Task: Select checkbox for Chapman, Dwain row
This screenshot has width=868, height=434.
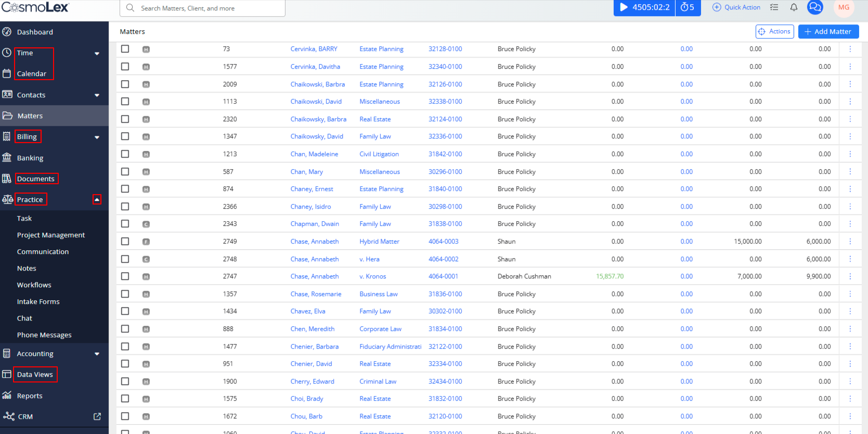Action: (x=125, y=223)
